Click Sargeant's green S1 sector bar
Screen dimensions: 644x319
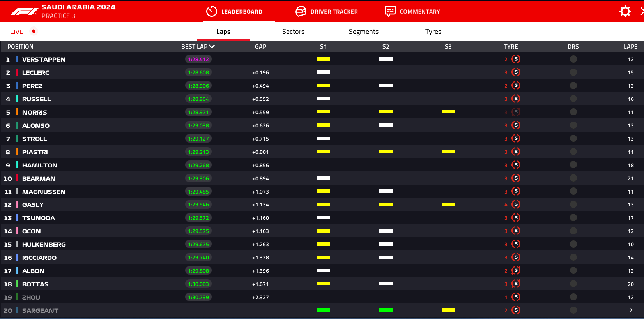[x=323, y=310]
